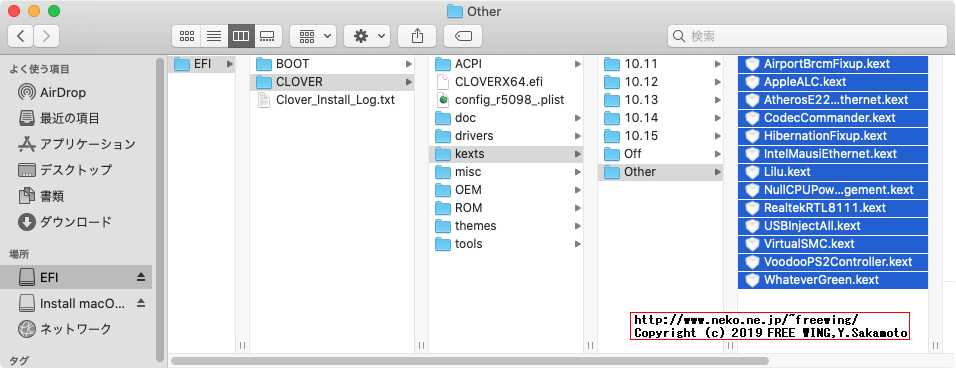956x368 pixels.
Task: Switch to column view
Action: 241,36
